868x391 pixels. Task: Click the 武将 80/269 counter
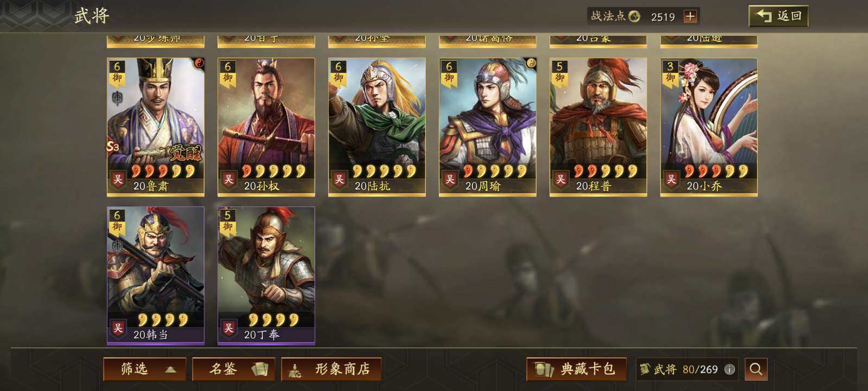click(679, 369)
